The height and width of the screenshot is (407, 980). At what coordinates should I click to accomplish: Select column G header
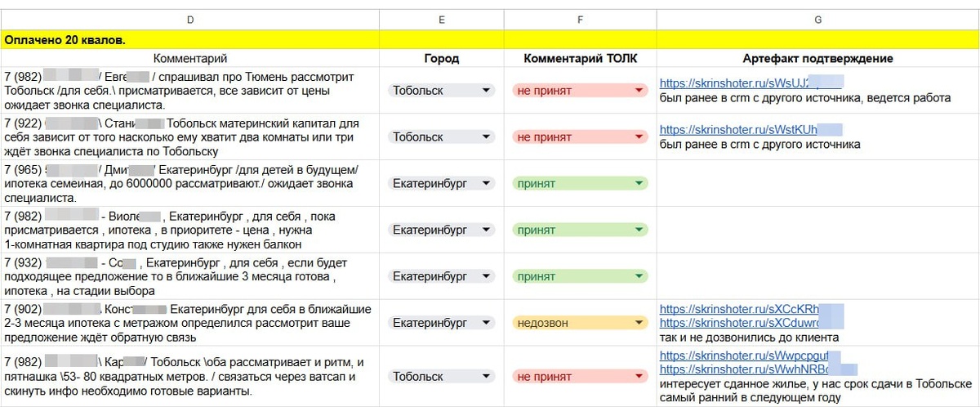(x=817, y=20)
